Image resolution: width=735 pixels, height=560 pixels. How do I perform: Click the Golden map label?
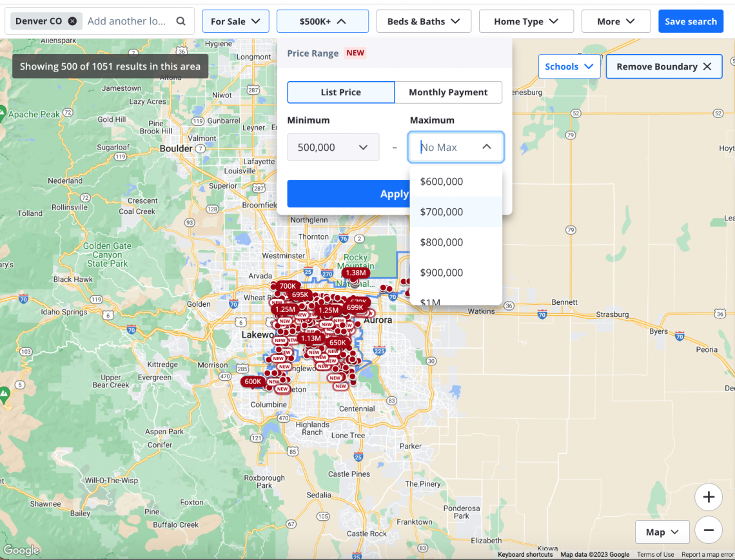[x=199, y=304]
